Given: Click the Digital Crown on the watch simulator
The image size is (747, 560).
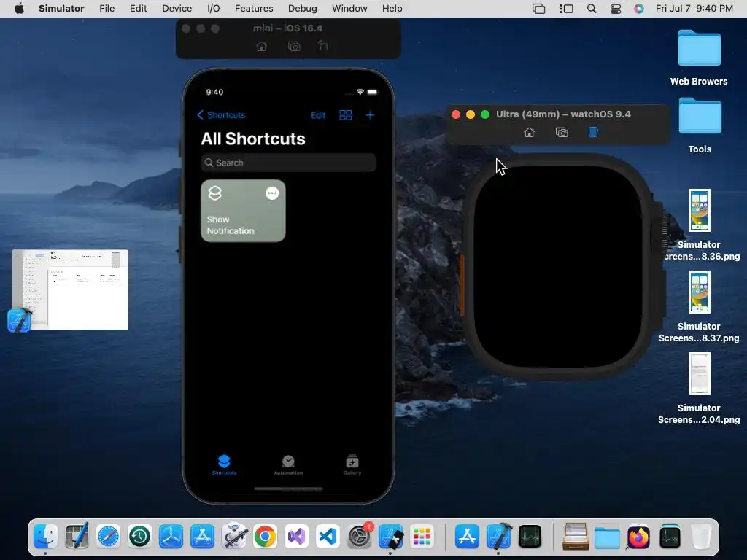Looking at the screenshot, I should pos(661,233).
